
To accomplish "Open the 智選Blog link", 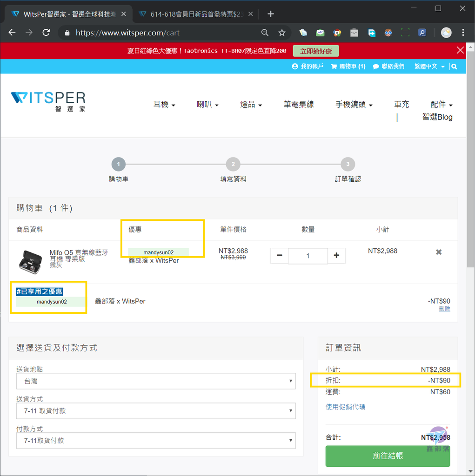I will tap(437, 117).
